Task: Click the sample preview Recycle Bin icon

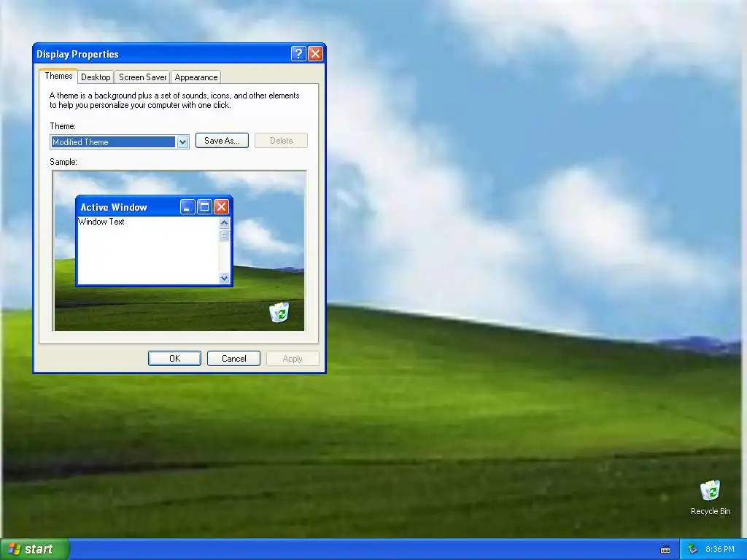Action: [x=279, y=312]
